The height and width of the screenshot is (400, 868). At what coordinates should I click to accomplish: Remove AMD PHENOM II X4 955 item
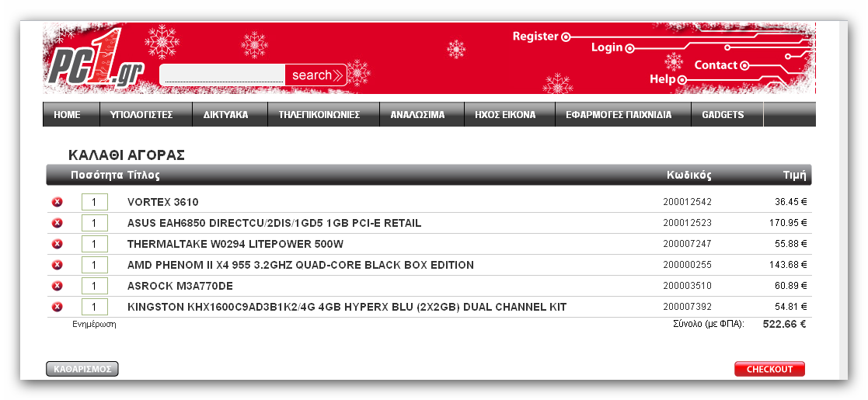click(x=57, y=265)
